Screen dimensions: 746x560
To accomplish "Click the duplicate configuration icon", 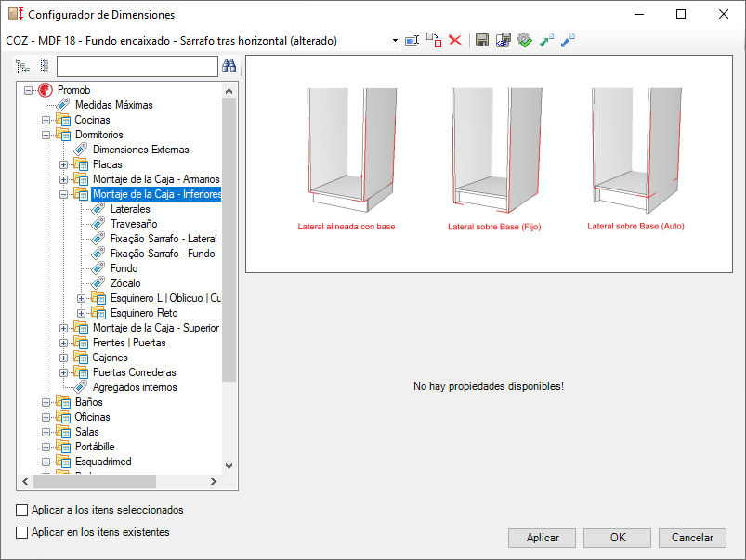I will [434, 40].
